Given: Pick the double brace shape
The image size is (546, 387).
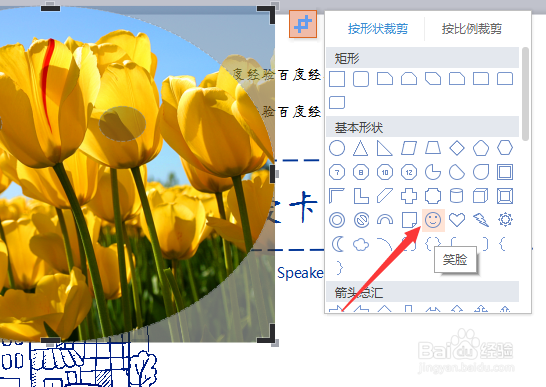Looking at the screenshot, I should pos(433,244).
